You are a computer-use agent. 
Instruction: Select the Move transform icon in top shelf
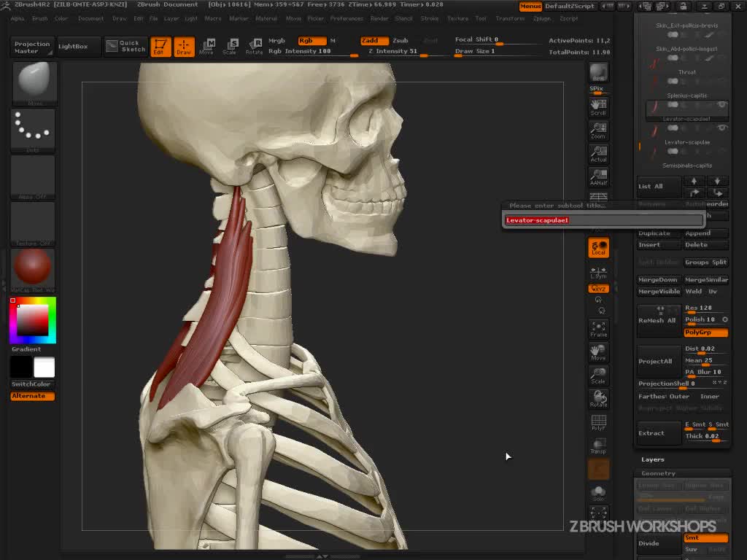(x=206, y=47)
